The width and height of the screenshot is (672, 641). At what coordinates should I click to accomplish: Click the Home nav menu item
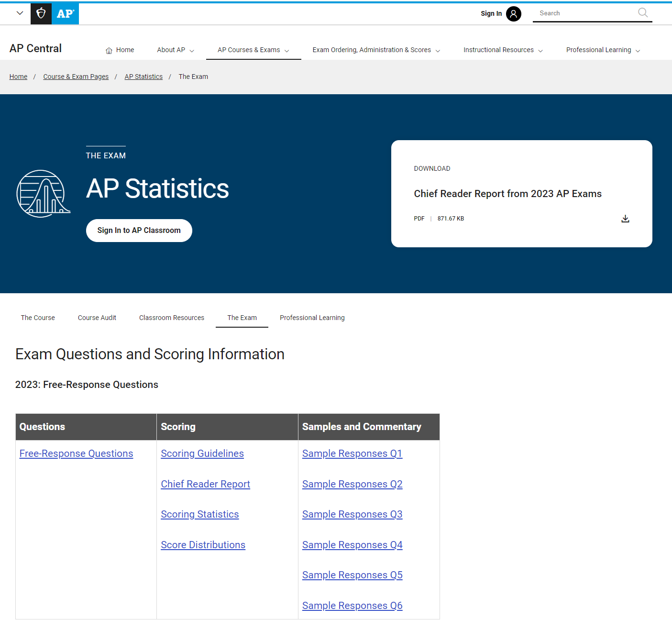[x=120, y=50]
